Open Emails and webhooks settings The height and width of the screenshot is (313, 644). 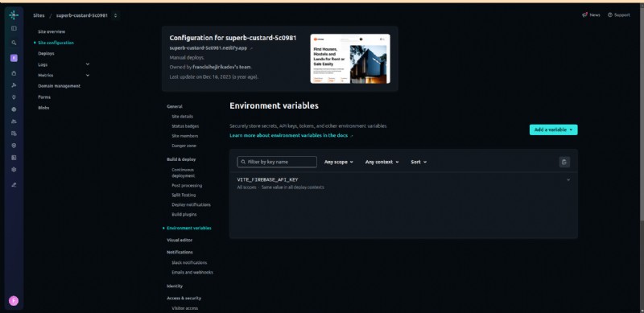(192, 272)
